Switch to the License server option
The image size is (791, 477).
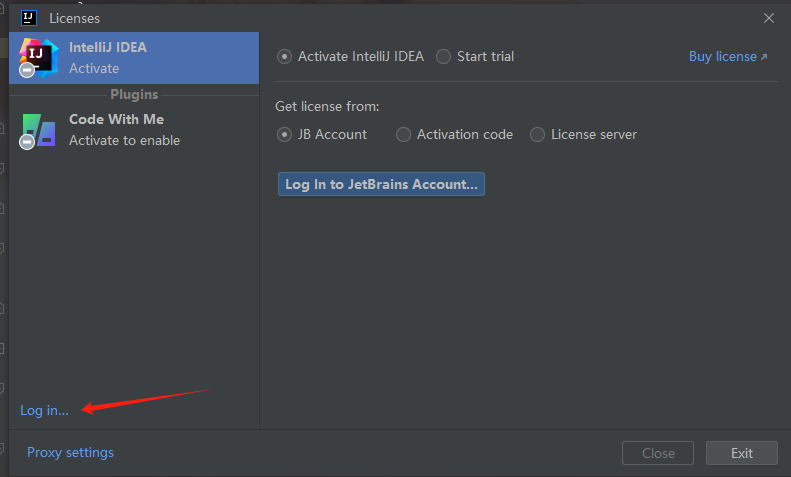pos(538,134)
